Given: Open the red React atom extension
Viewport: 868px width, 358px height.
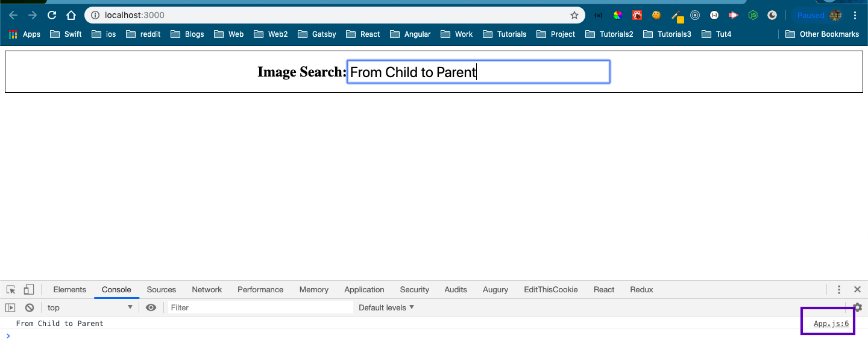Looking at the screenshot, I should [637, 15].
